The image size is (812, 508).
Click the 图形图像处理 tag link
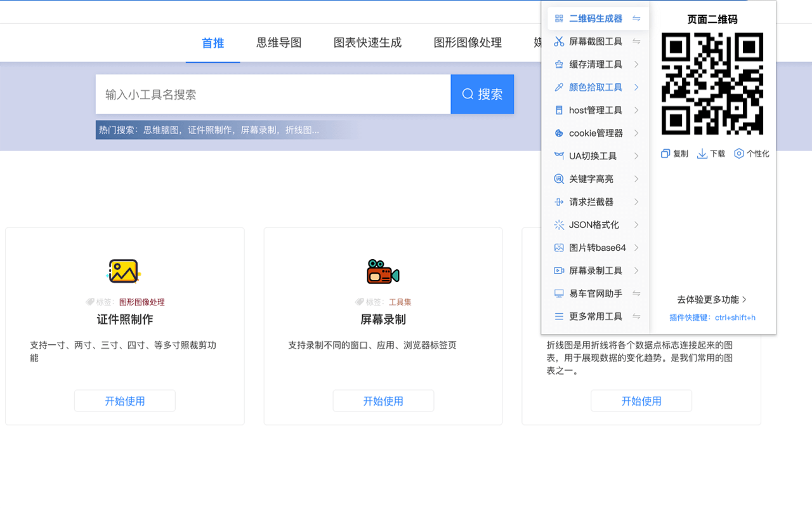coord(142,302)
